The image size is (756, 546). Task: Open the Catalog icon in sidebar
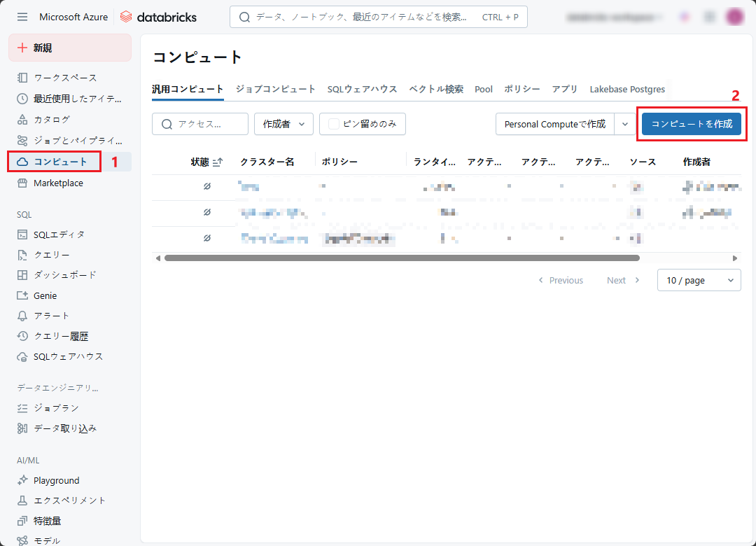(x=22, y=120)
